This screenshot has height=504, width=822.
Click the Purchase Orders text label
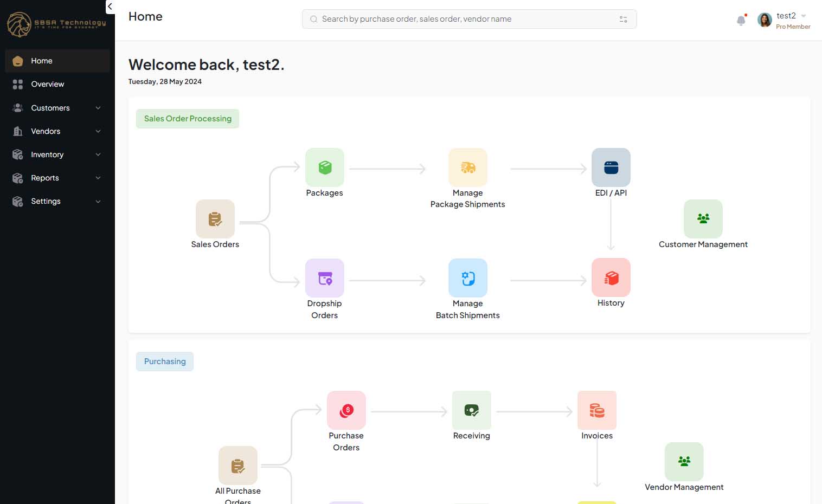(x=346, y=442)
